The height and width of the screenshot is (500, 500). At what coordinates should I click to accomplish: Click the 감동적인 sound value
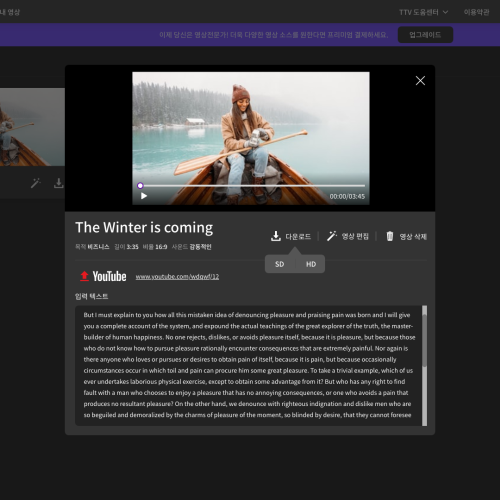[x=200, y=247]
